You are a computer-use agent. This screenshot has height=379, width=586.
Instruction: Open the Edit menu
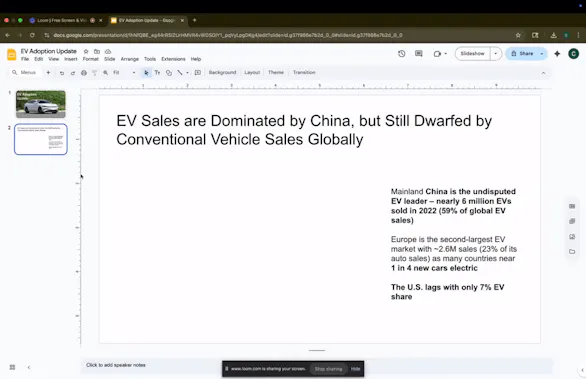click(38, 59)
